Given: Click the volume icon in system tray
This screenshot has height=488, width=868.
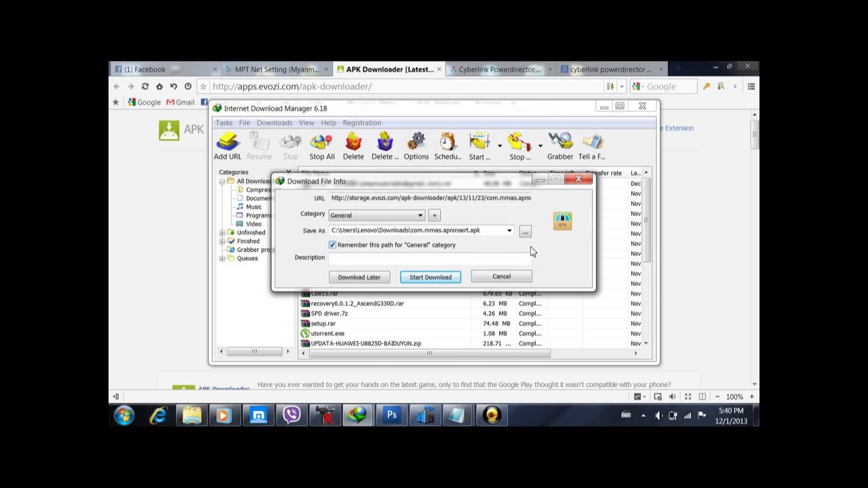Looking at the screenshot, I should tap(658, 415).
